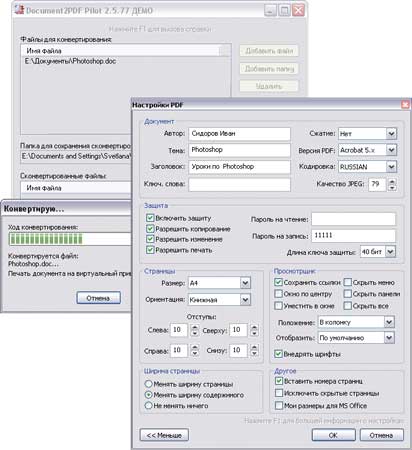Decrease the Снизу margin spinner

click(254, 353)
